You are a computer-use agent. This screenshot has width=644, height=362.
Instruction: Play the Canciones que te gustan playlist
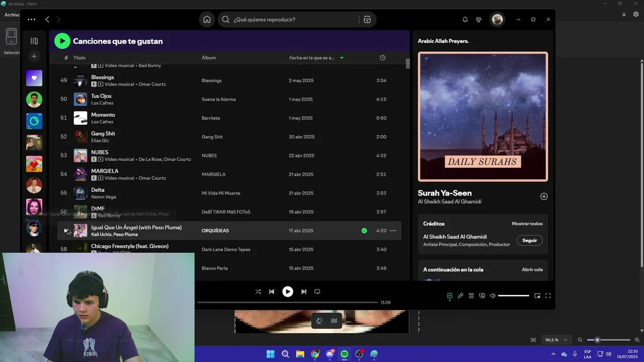click(62, 41)
